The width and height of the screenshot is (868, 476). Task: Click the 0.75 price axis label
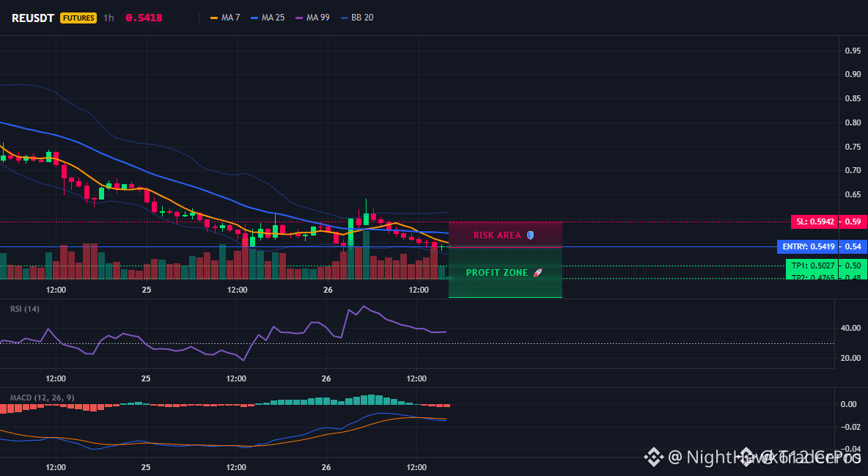coord(853,147)
